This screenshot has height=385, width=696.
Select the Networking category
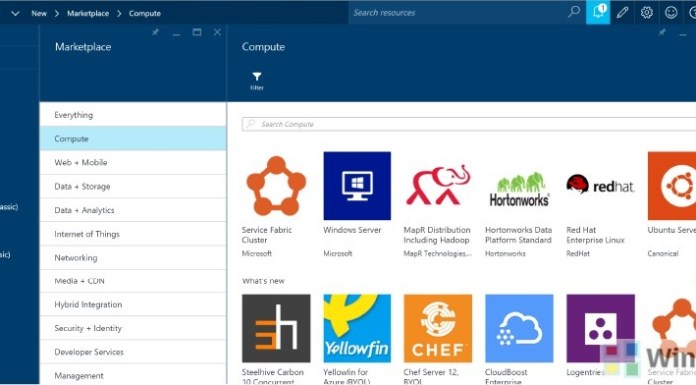click(x=133, y=258)
